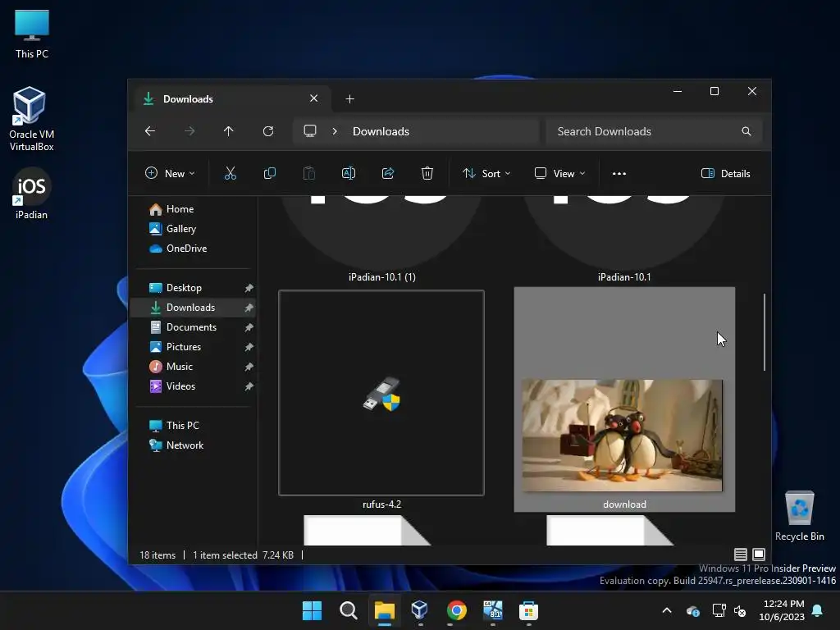Click the forward navigation arrow
840x630 pixels.
coord(189,130)
